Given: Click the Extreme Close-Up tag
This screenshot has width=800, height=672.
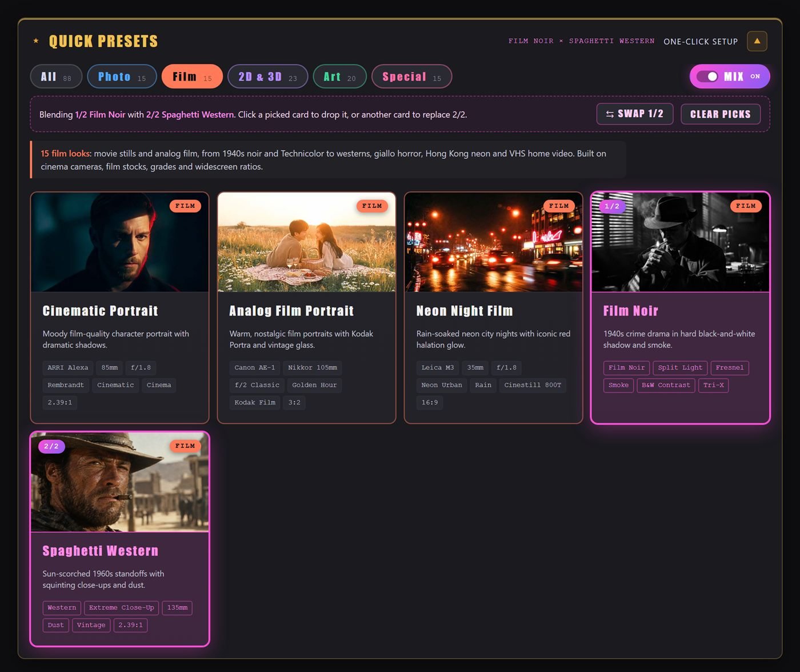Looking at the screenshot, I should (122, 608).
